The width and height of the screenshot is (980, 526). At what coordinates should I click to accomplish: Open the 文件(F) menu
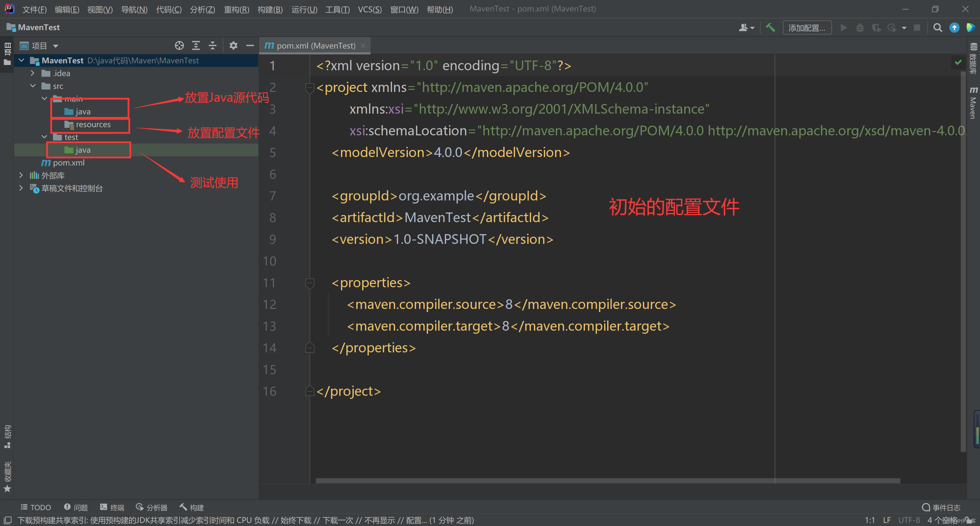[x=34, y=9]
